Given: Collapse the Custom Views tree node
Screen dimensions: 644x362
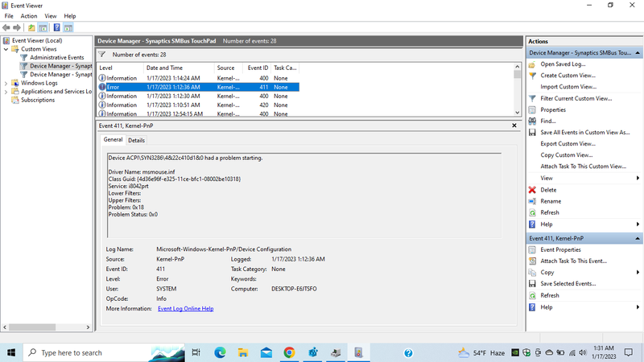Looking at the screenshot, I should (x=6, y=49).
